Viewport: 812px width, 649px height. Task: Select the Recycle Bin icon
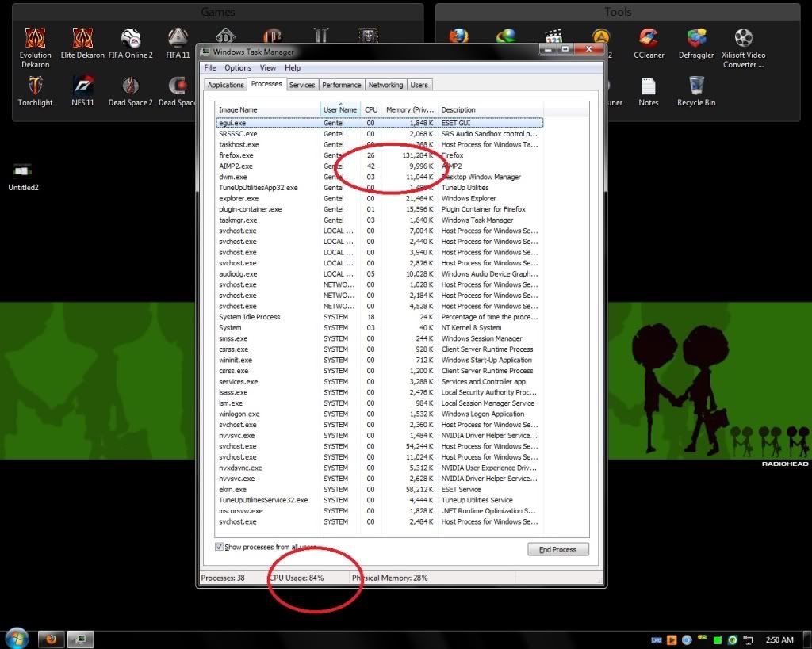pos(696,91)
